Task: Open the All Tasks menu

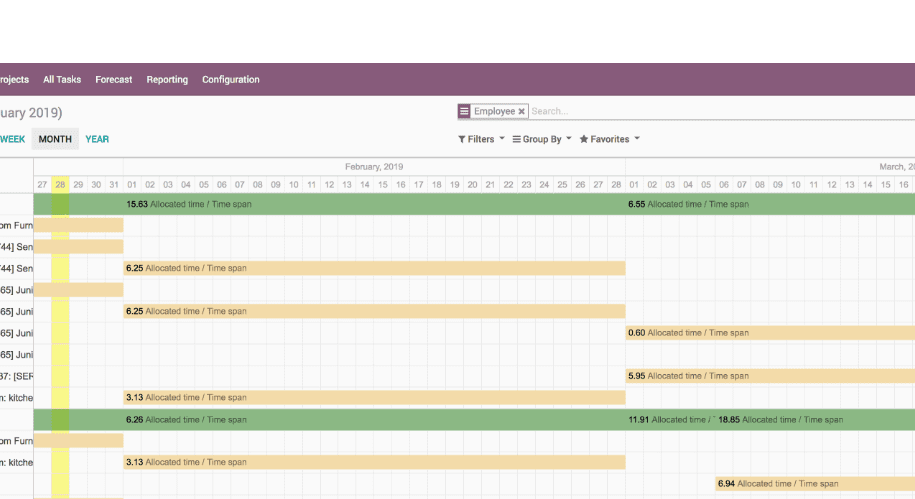Action: click(x=62, y=79)
